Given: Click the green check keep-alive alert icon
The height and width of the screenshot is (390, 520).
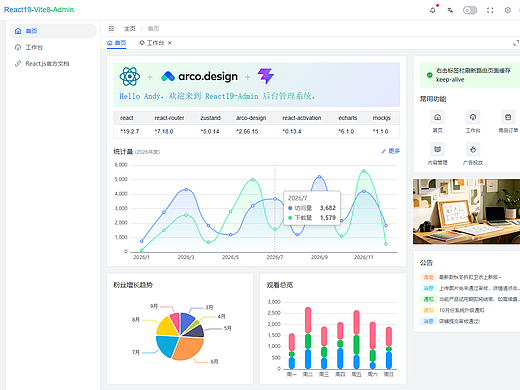Looking at the screenshot, I should tap(430, 75).
